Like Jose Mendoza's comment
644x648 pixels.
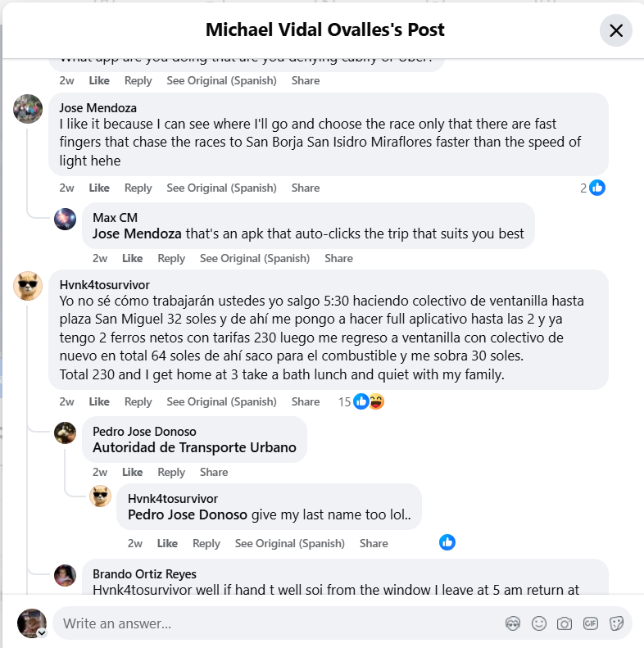click(x=99, y=188)
